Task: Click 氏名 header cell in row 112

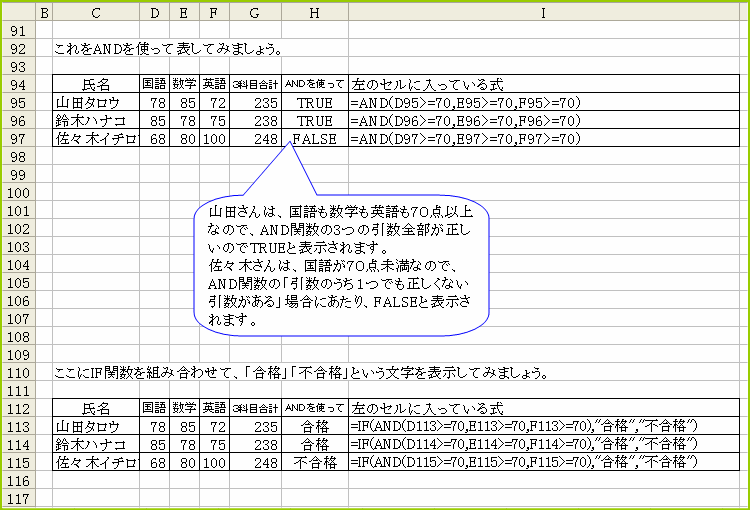Action: tap(96, 409)
